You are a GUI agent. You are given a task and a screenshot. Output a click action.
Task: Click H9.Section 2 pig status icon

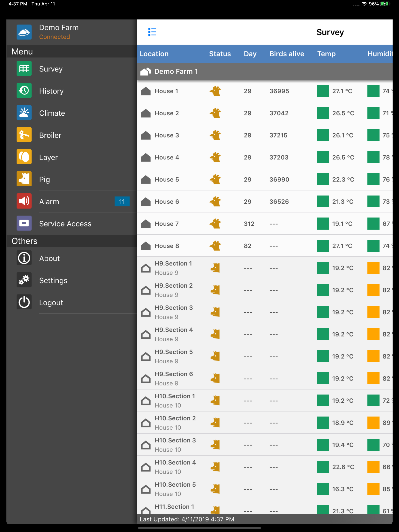click(x=215, y=290)
